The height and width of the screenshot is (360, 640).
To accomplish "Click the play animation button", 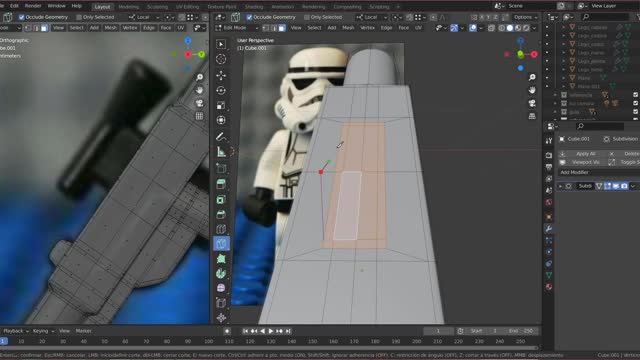I will pyautogui.click(x=271, y=331).
